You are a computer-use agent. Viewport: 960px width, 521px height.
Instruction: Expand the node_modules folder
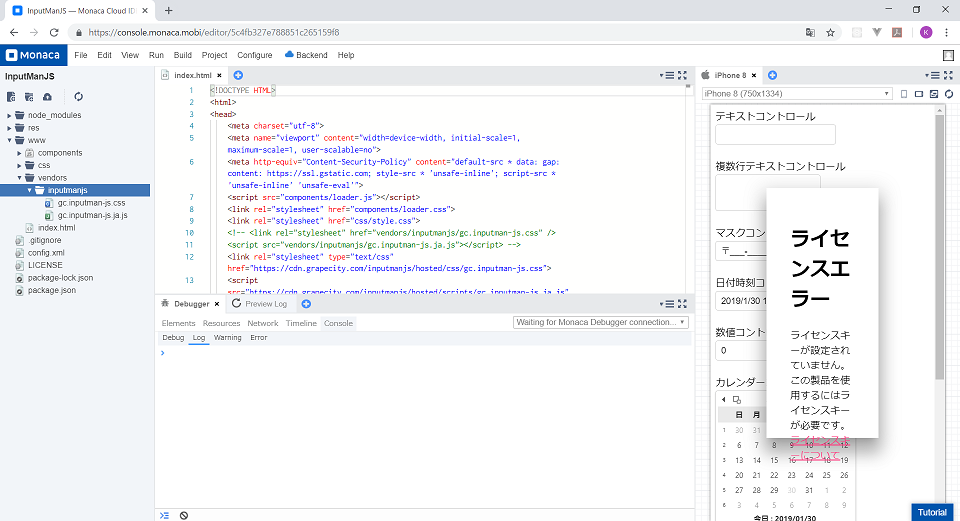coord(9,115)
